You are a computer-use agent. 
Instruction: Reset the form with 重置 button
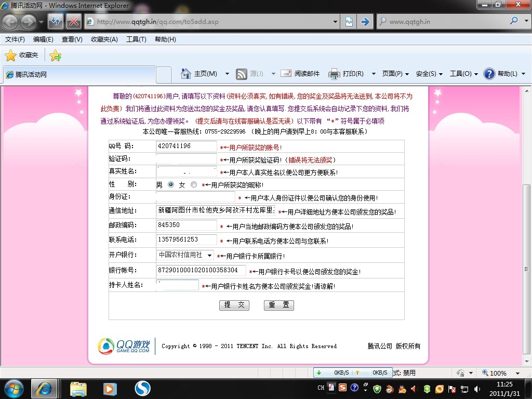[279, 305]
